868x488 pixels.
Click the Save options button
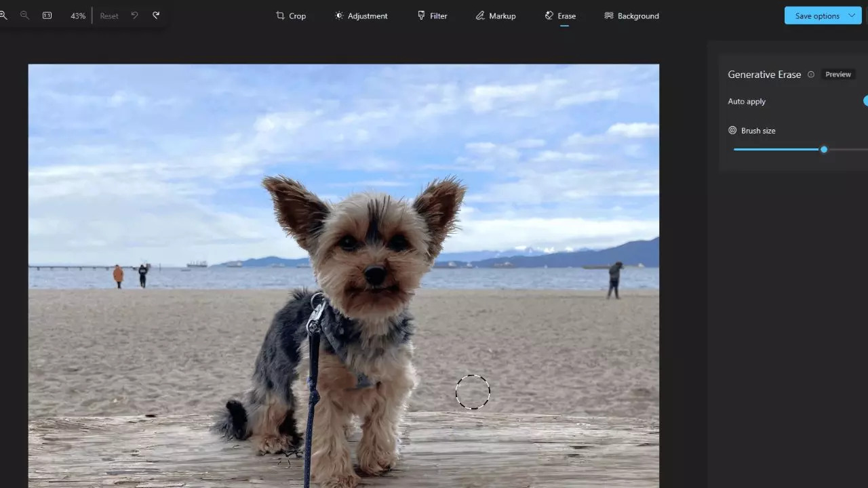(x=816, y=15)
